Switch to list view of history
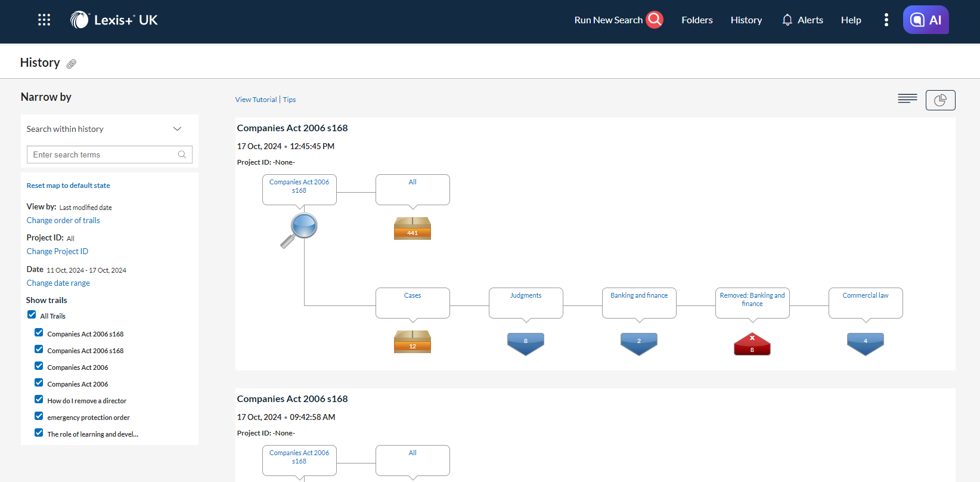980x482 pixels. [907, 99]
